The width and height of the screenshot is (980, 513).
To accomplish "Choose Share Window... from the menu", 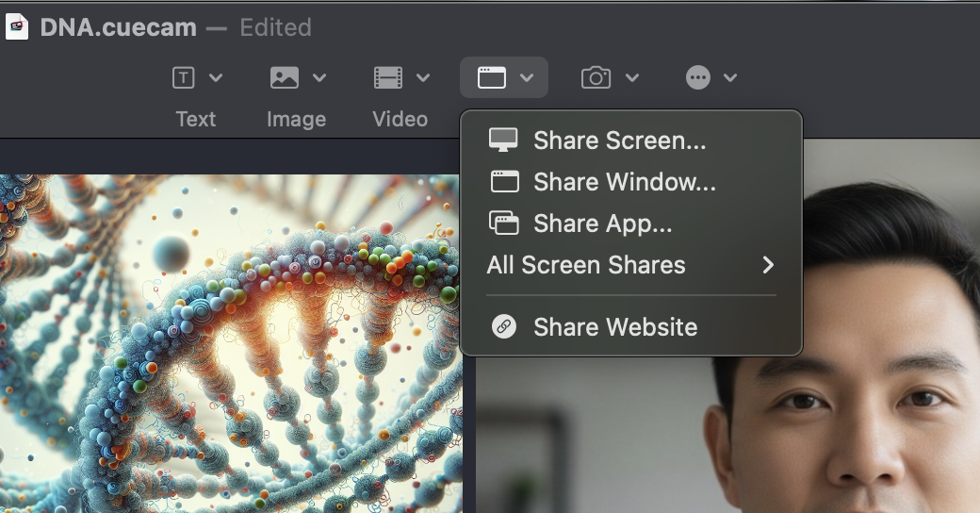I will tap(631, 181).
